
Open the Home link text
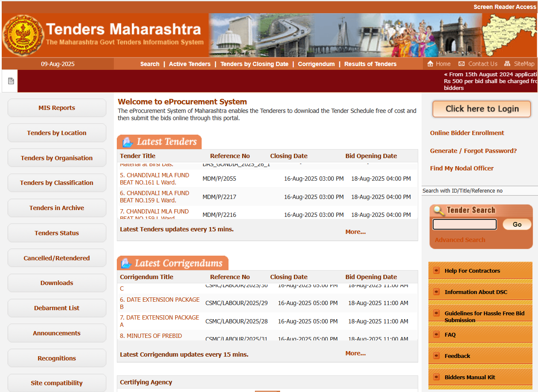point(443,64)
